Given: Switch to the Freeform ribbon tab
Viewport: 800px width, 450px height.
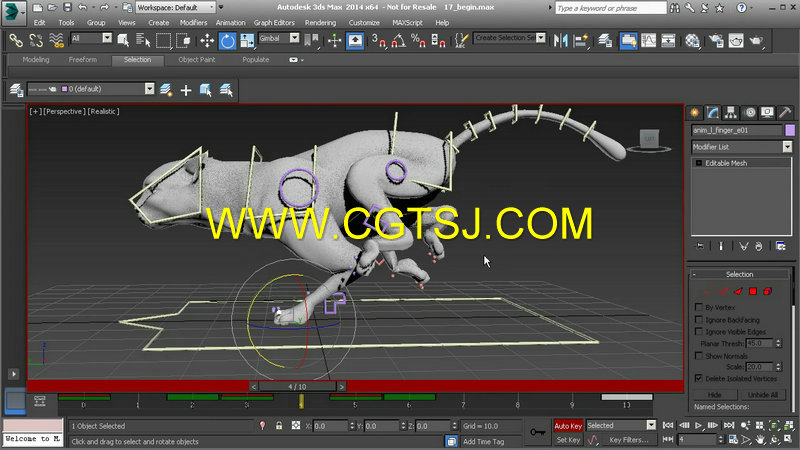Looking at the screenshot, I should click(83, 60).
